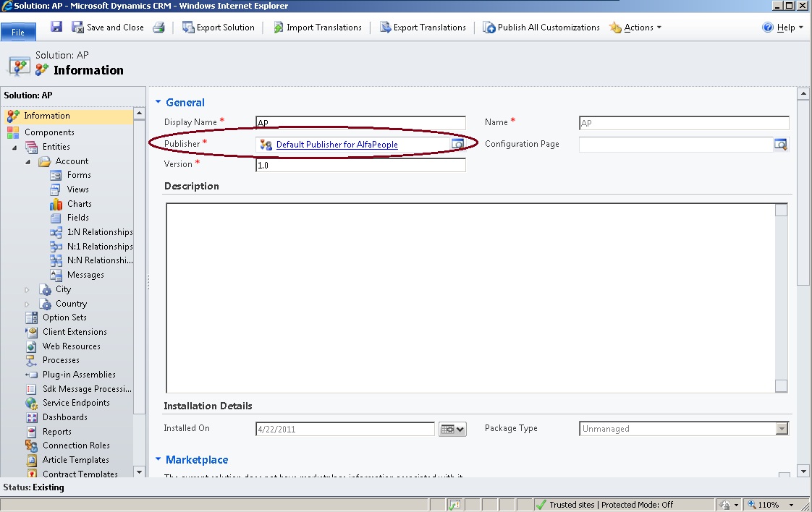The width and height of the screenshot is (812, 512).
Task: Click the Connection Roles icon
Action: (x=32, y=445)
